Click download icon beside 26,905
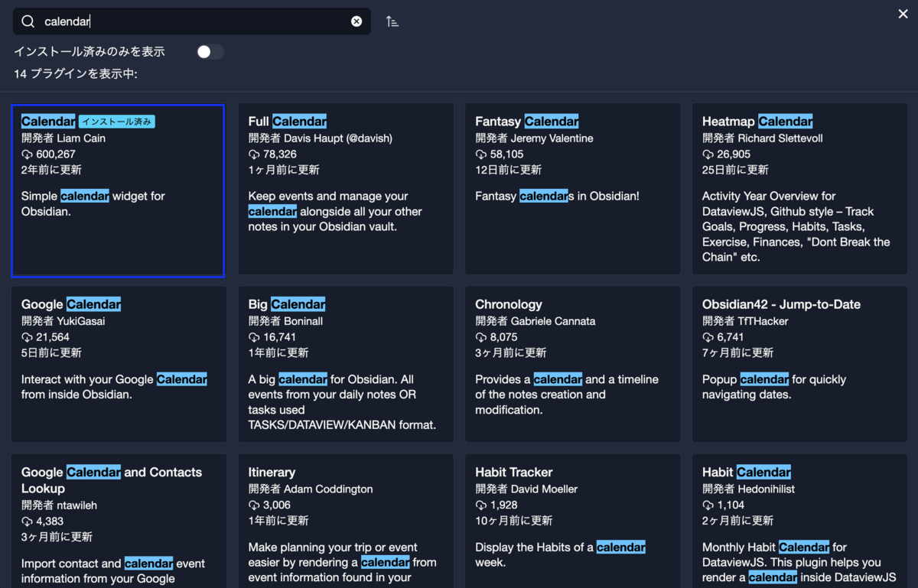This screenshot has width=918, height=588. click(x=708, y=154)
